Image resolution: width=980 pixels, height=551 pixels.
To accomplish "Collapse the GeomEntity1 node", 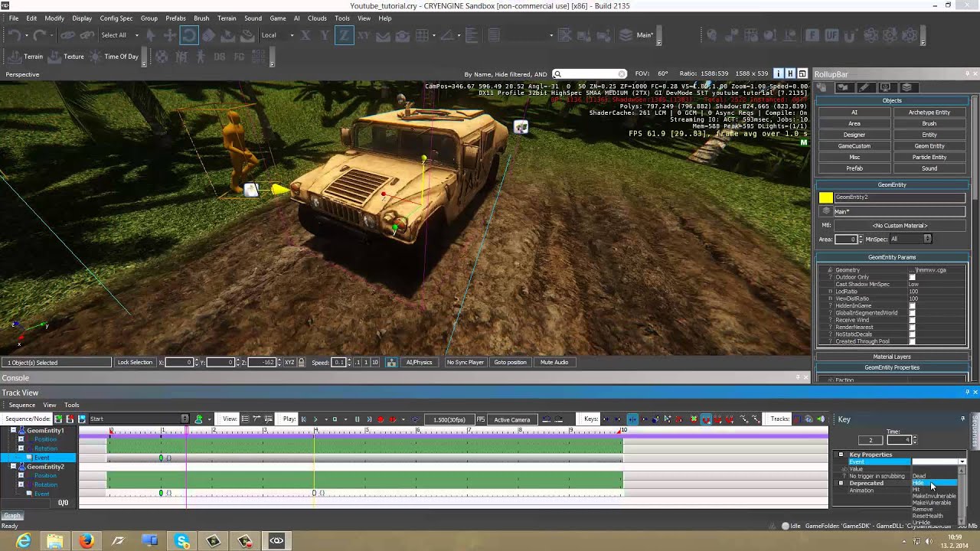I will (x=12, y=431).
